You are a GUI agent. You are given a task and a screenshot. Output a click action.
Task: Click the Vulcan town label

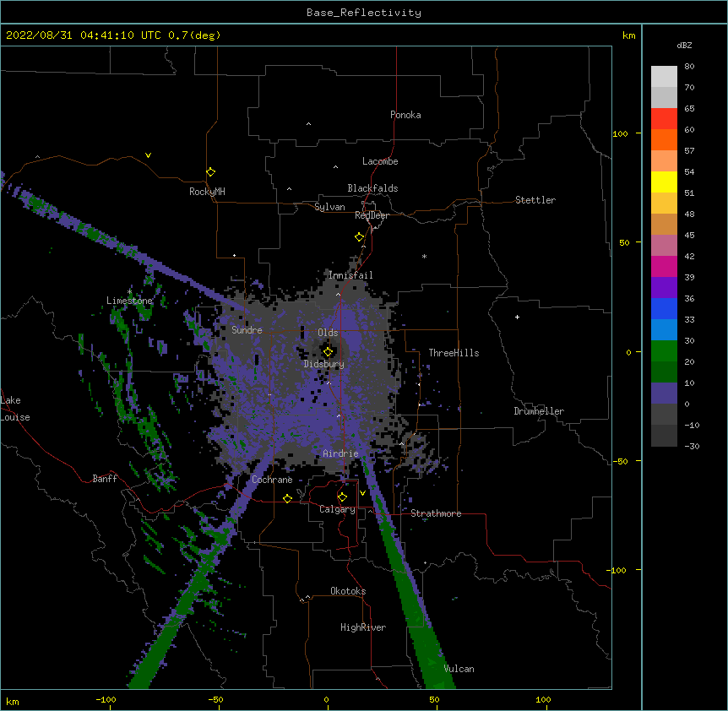click(x=459, y=669)
